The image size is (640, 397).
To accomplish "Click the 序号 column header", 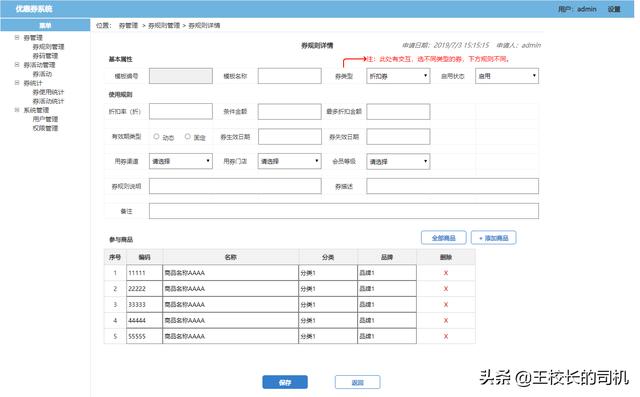I will tap(115, 257).
